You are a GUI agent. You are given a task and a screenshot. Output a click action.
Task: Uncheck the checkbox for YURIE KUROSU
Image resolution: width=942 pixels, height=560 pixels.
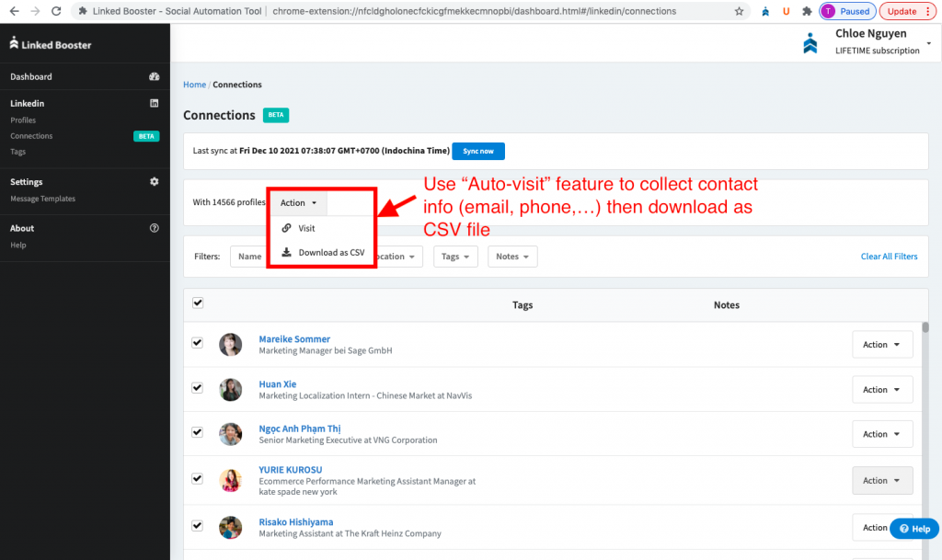tap(197, 478)
